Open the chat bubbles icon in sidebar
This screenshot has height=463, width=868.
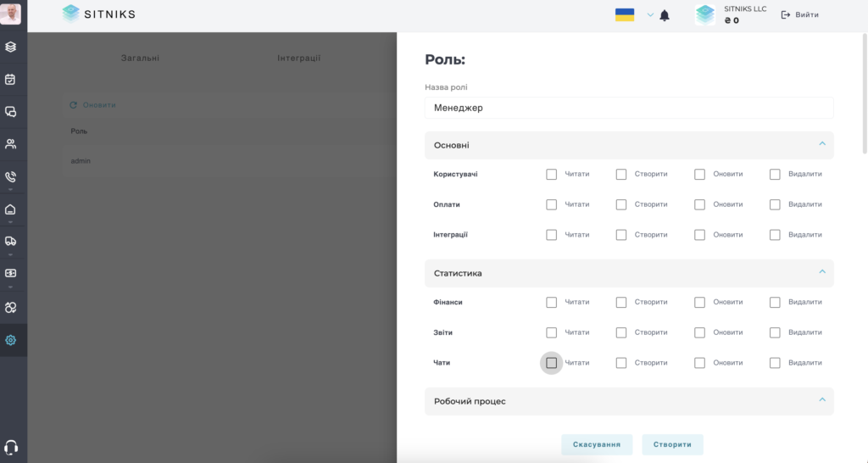(x=10, y=112)
